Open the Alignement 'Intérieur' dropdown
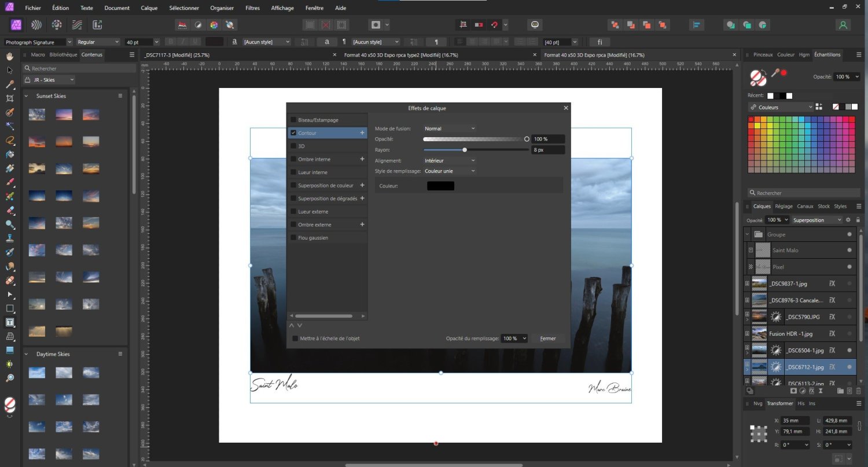This screenshot has height=467, width=868. click(x=450, y=160)
